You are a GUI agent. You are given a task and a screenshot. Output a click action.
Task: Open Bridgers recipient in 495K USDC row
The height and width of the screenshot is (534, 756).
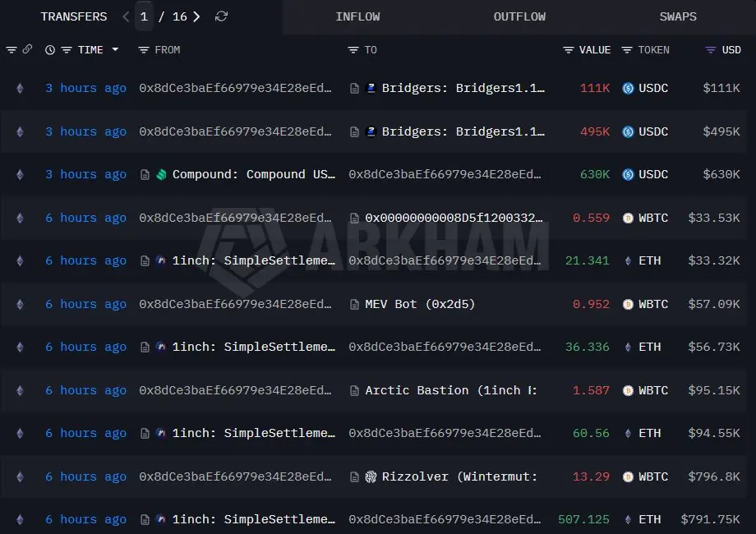[463, 131]
